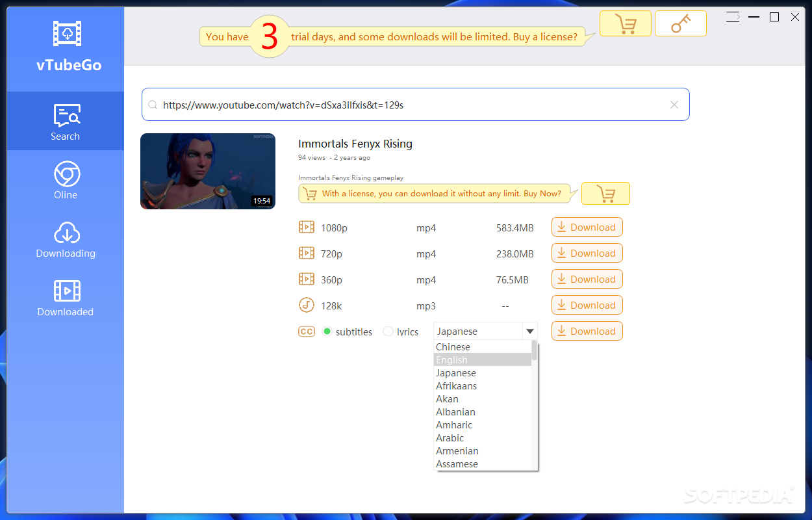Image resolution: width=812 pixels, height=520 pixels.
Task: Click the 'With a license' Buy Now banner
Action: (x=438, y=194)
